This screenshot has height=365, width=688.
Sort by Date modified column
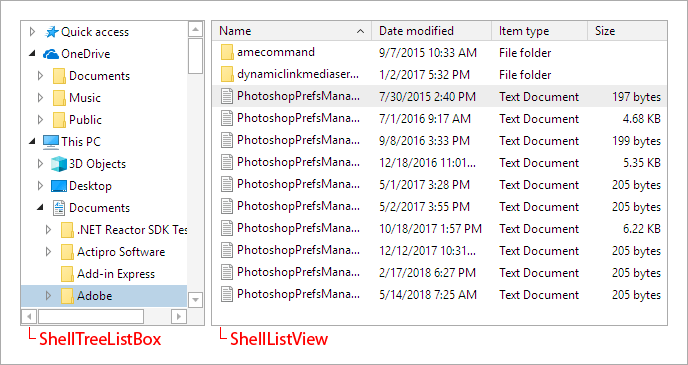[x=432, y=31]
